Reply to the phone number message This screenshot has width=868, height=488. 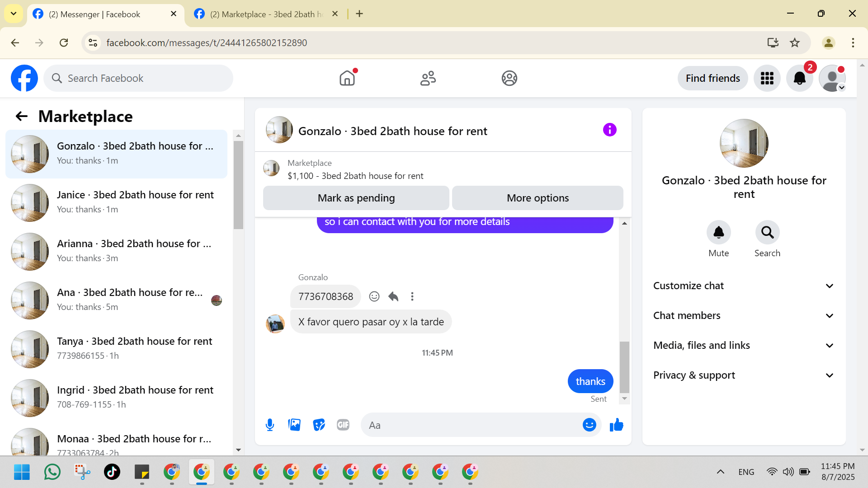pyautogui.click(x=393, y=296)
